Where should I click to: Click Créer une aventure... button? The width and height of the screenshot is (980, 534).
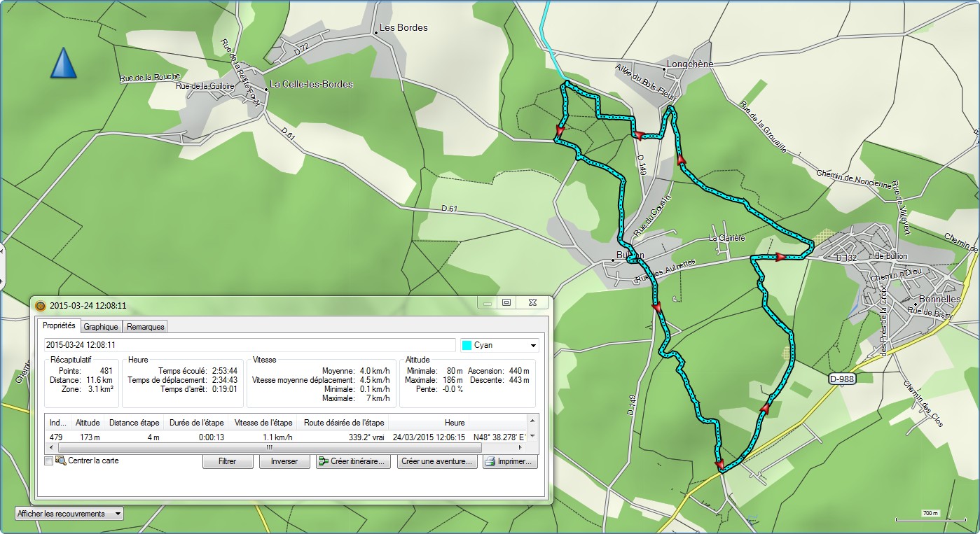point(438,462)
